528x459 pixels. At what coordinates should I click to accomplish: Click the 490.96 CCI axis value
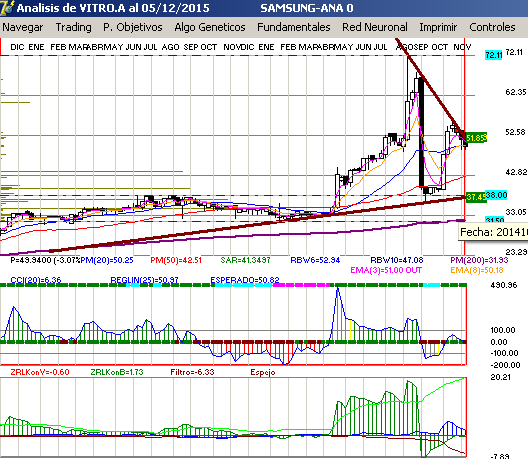click(504, 285)
